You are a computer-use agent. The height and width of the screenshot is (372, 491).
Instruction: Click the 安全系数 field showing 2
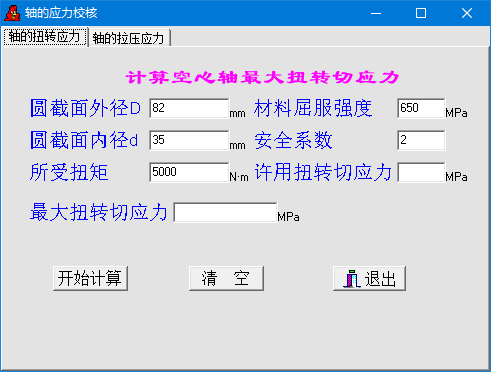(x=421, y=140)
